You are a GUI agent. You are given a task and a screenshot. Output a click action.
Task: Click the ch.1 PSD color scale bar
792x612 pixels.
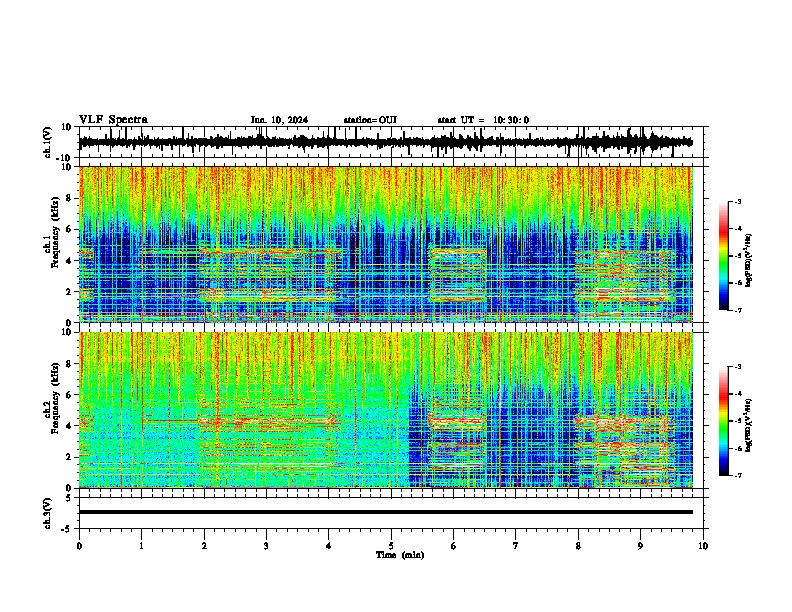pos(724,256)
